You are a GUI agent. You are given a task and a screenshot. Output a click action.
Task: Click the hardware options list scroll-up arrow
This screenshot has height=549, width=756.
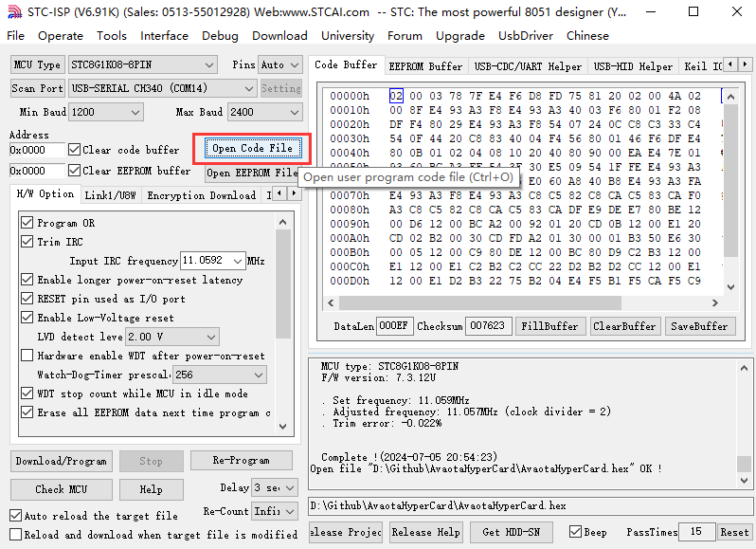tap(283, 219)
